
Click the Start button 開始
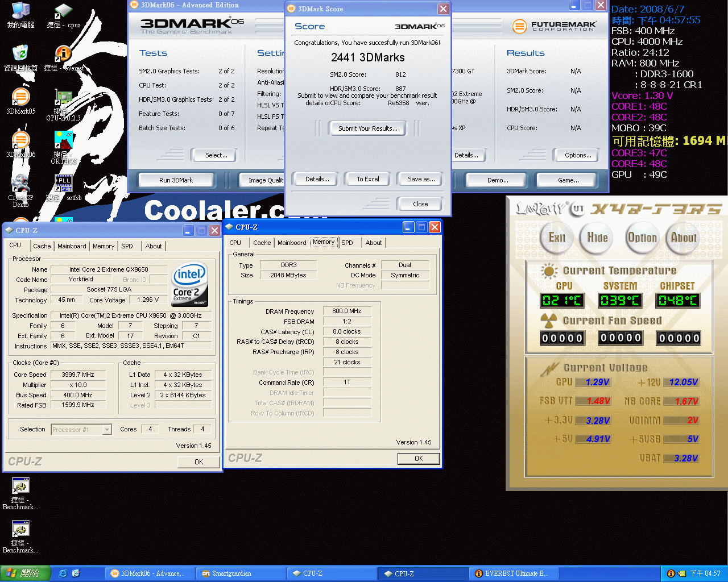[x=26, y=573]
